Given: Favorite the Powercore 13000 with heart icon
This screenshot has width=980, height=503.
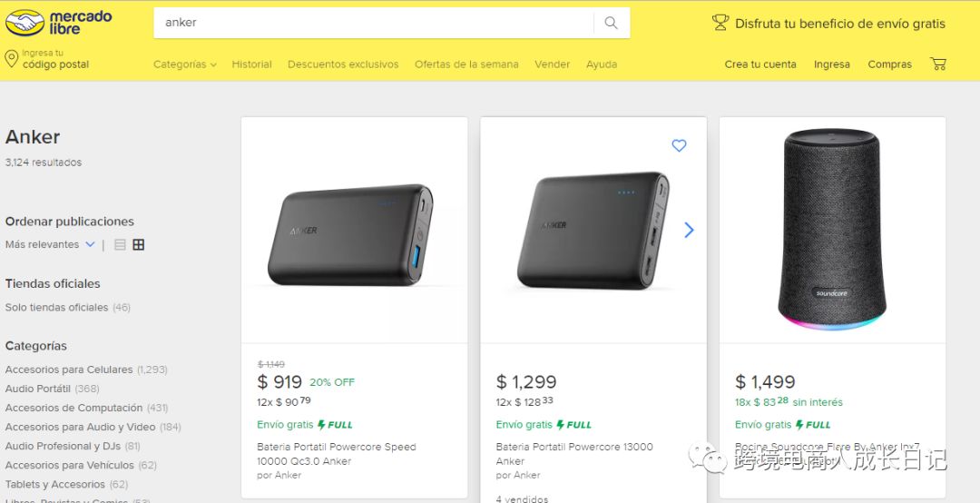Looking at the screenshot, I should (679, 145).
